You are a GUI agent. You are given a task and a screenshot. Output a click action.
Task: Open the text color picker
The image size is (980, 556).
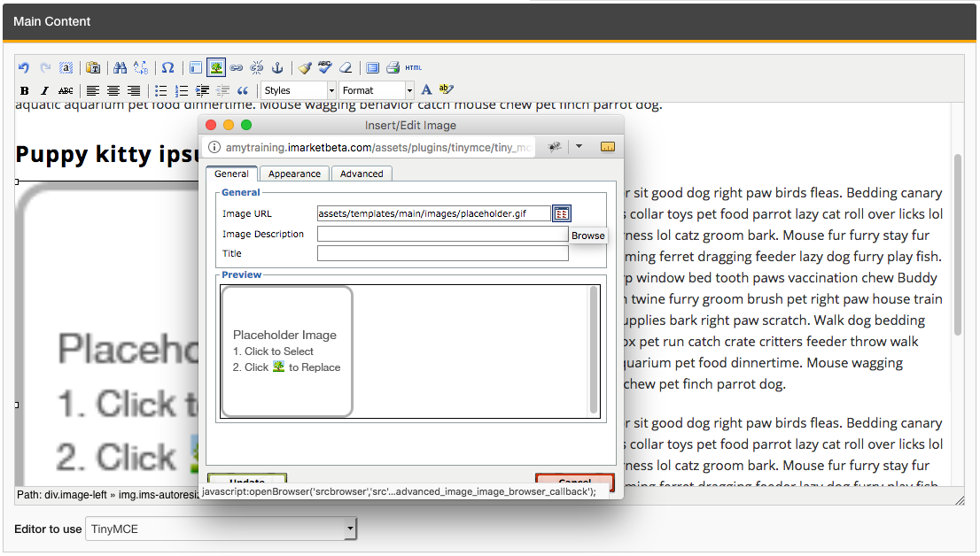pyautogui.click(x=426, y=90)
